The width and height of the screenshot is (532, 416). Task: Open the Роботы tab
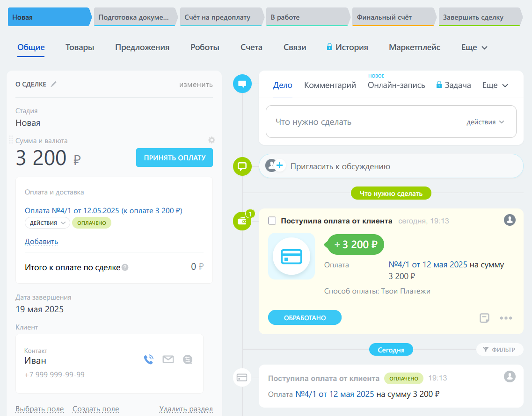[204, 48]
